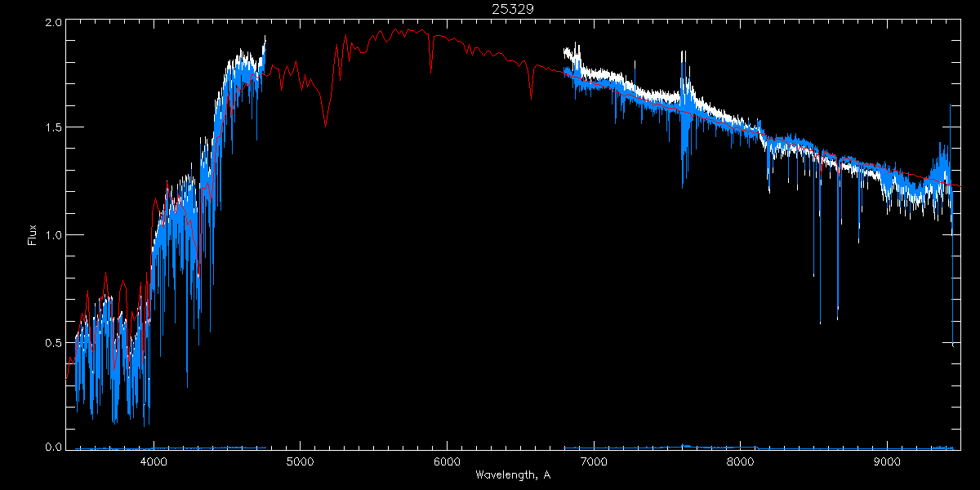
Task: Click the 1.5 y-axis tick label
Action: (53, 127)
